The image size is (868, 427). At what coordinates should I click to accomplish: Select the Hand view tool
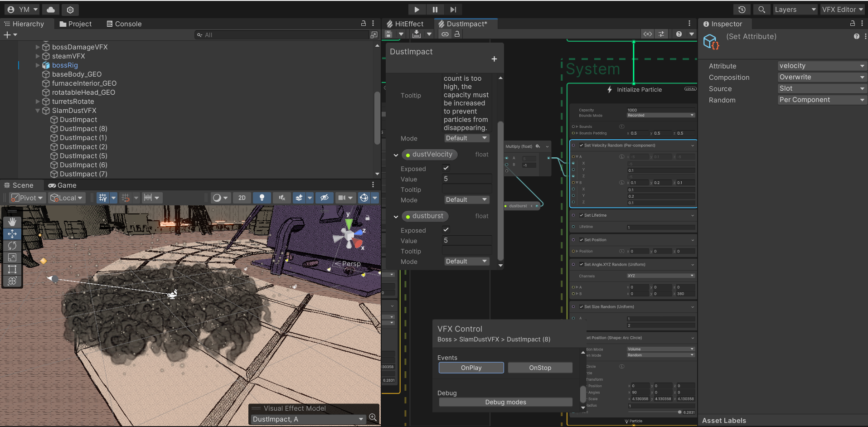coord(12,222)
